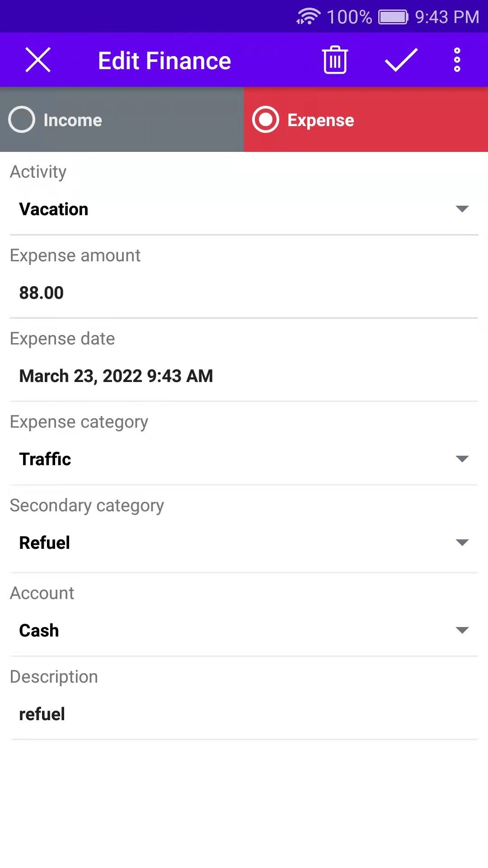Expand the Account dropdown arrow
The width and height of the screenshot is (488, 868).
tap(462, 630)
